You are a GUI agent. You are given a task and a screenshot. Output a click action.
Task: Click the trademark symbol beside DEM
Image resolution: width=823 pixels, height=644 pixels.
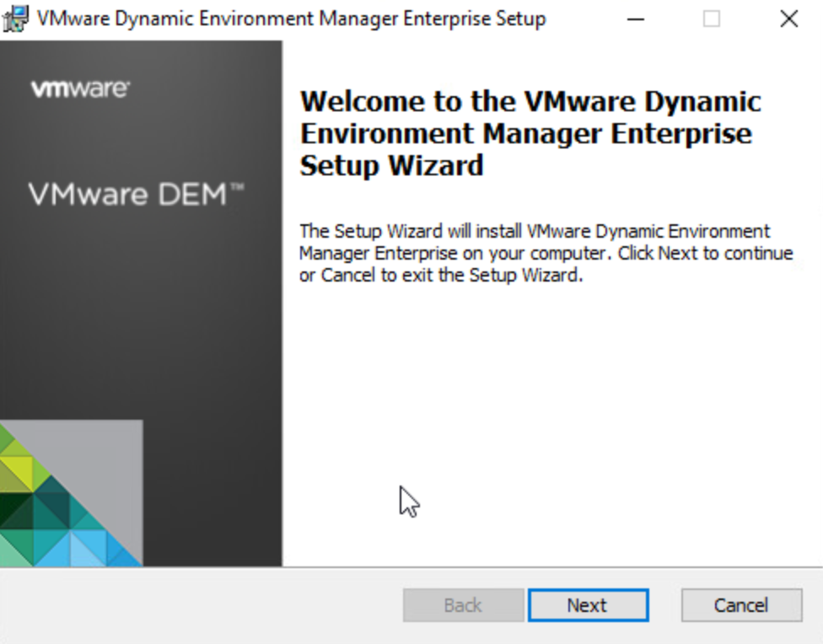tap(236, 189)
